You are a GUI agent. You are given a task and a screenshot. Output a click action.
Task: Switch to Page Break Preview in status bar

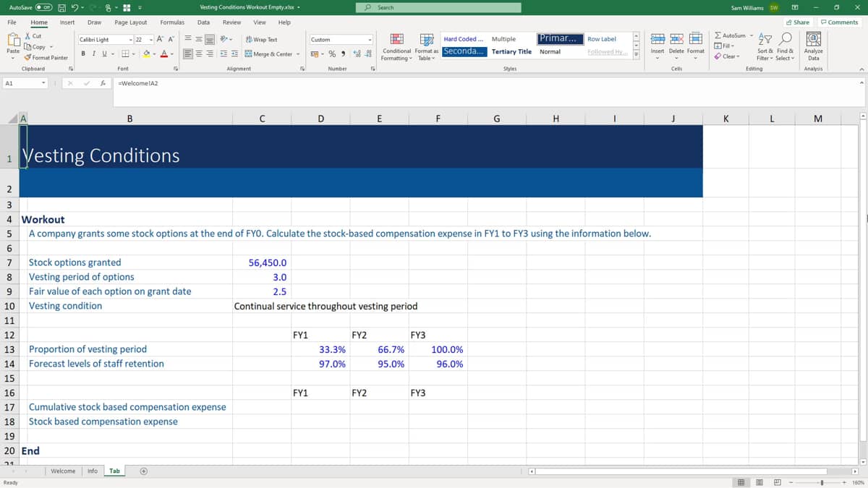pos(778,482)
